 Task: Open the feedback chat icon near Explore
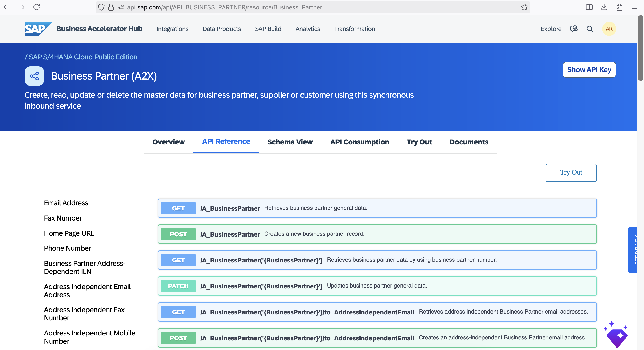[574, 29]
